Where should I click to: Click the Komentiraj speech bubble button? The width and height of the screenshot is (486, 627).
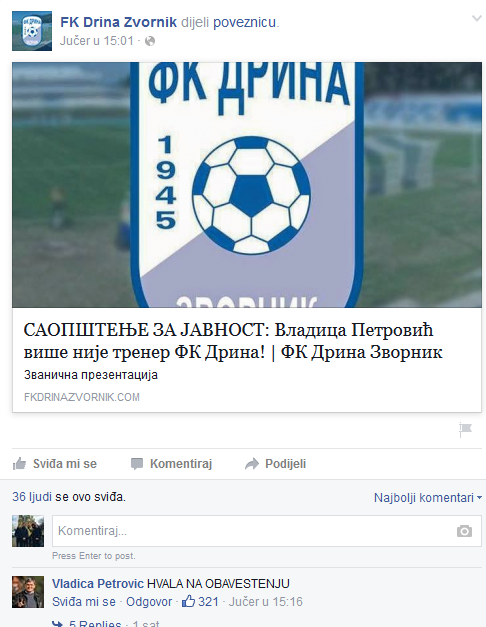(x=172, y=464)
